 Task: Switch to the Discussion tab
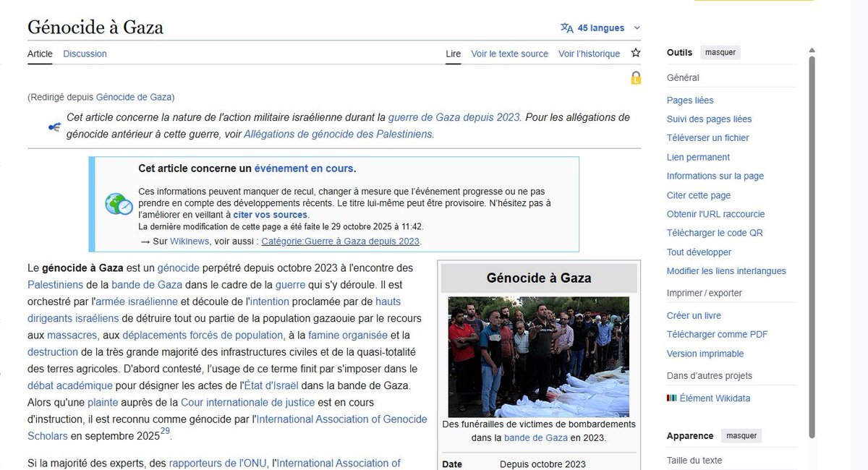[x=85, y=54]
